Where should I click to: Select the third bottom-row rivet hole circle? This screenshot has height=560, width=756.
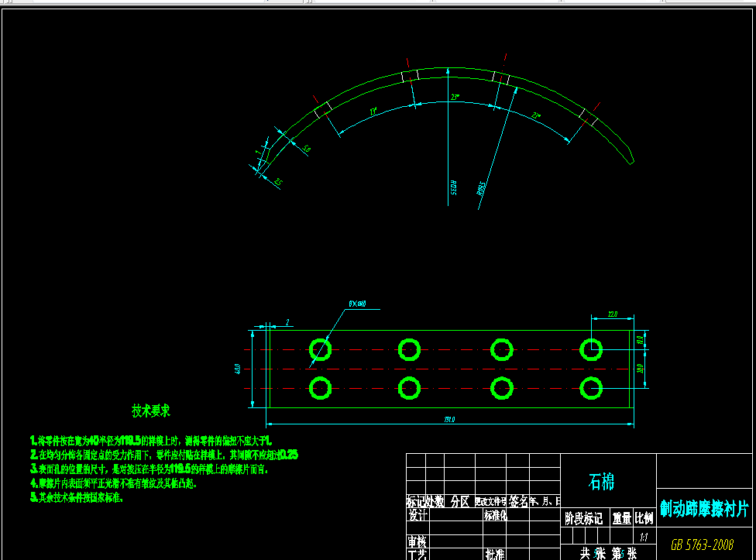502,388
